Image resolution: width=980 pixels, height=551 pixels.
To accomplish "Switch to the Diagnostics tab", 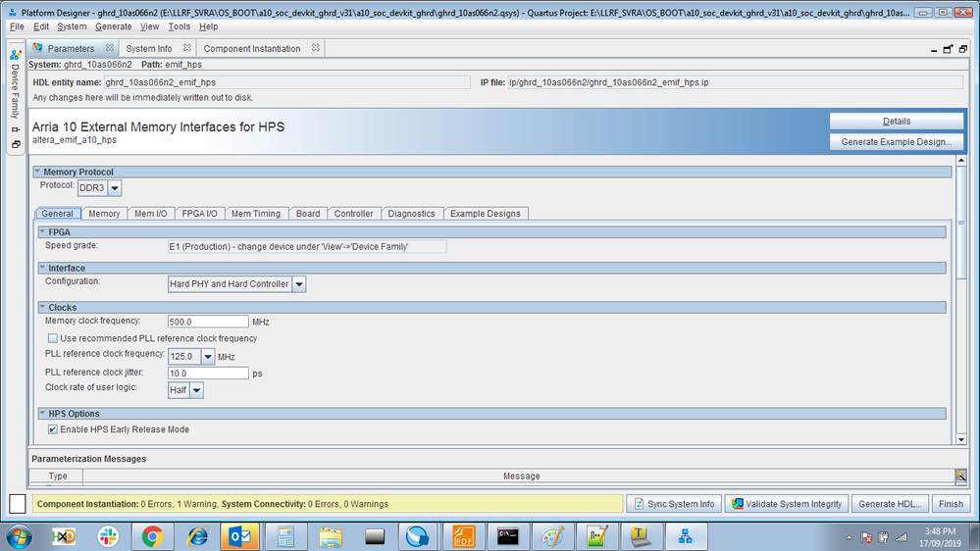I will (x=411, y=214).
